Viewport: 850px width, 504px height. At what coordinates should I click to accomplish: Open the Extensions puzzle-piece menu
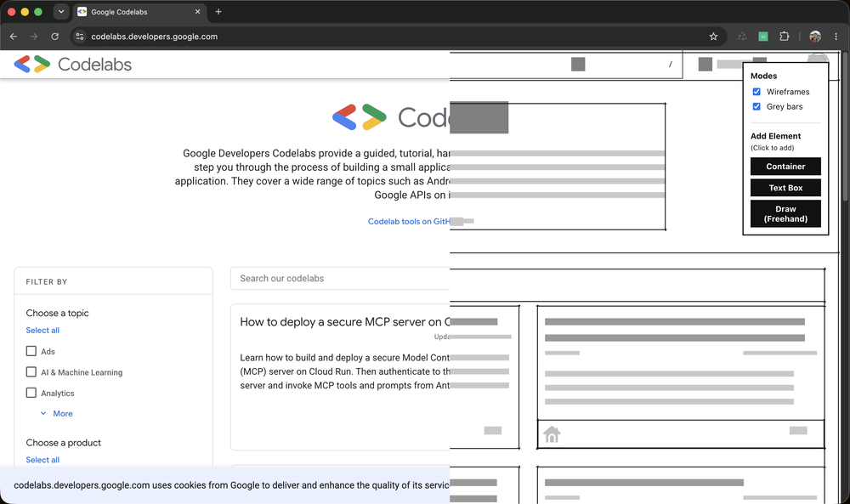tap(784, 37)
